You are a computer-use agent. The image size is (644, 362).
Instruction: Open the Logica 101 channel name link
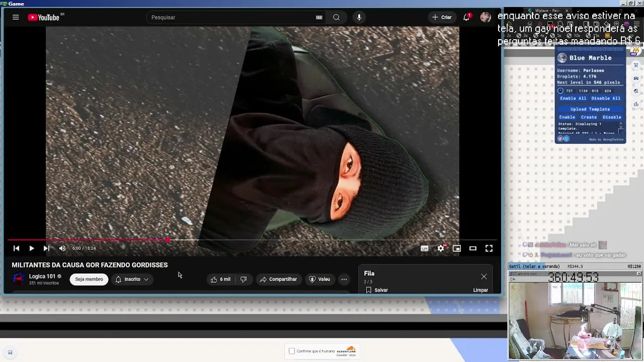(42, 276)
